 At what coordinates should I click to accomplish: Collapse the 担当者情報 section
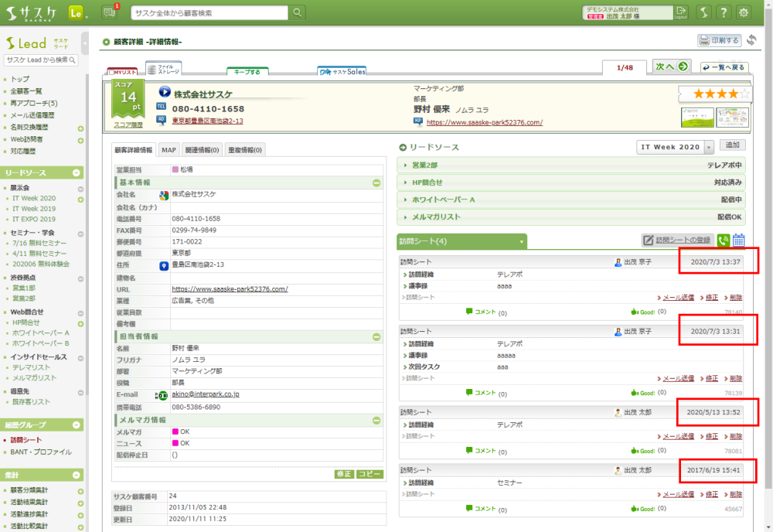(x=376, y=337)
